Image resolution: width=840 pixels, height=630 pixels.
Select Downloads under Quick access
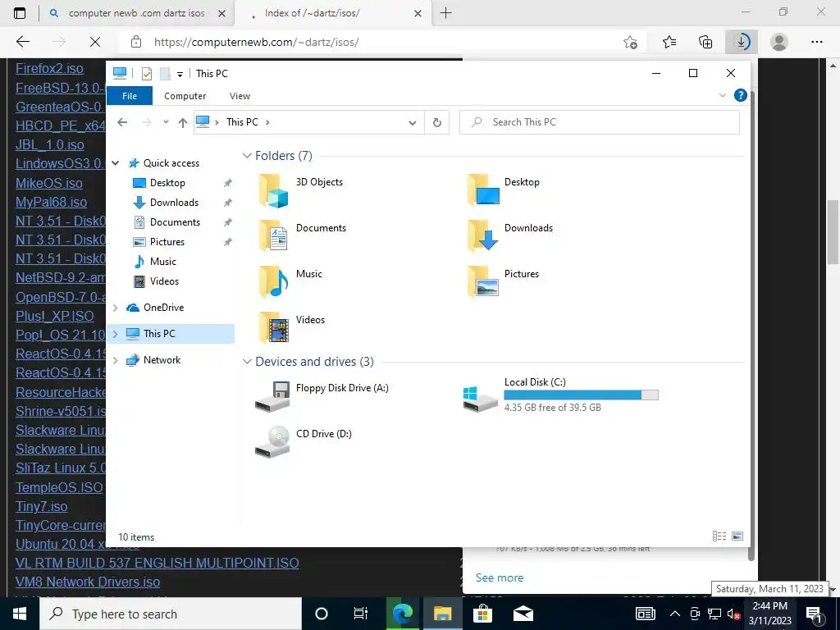pyautogui.click(x=174, y=203)
